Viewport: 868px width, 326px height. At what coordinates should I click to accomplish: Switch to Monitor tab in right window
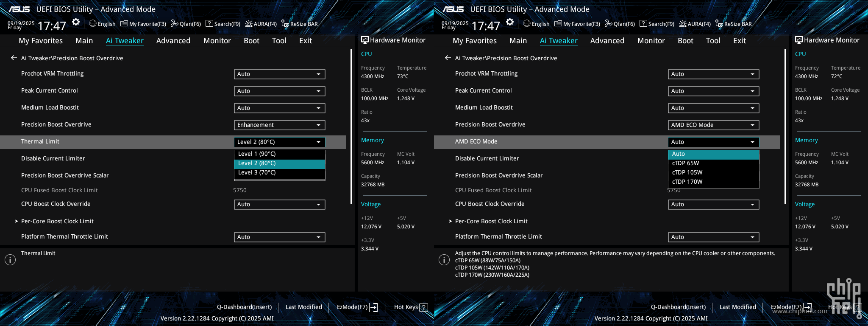tap(651, 41)
